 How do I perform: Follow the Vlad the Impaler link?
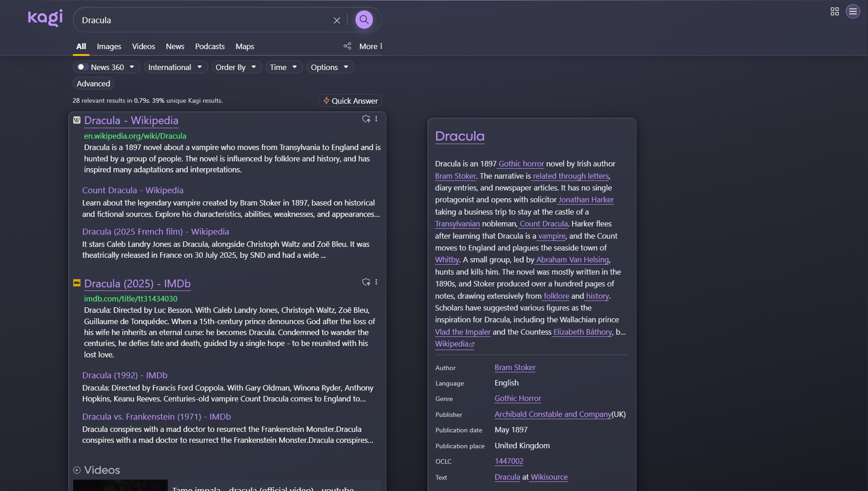463,332
